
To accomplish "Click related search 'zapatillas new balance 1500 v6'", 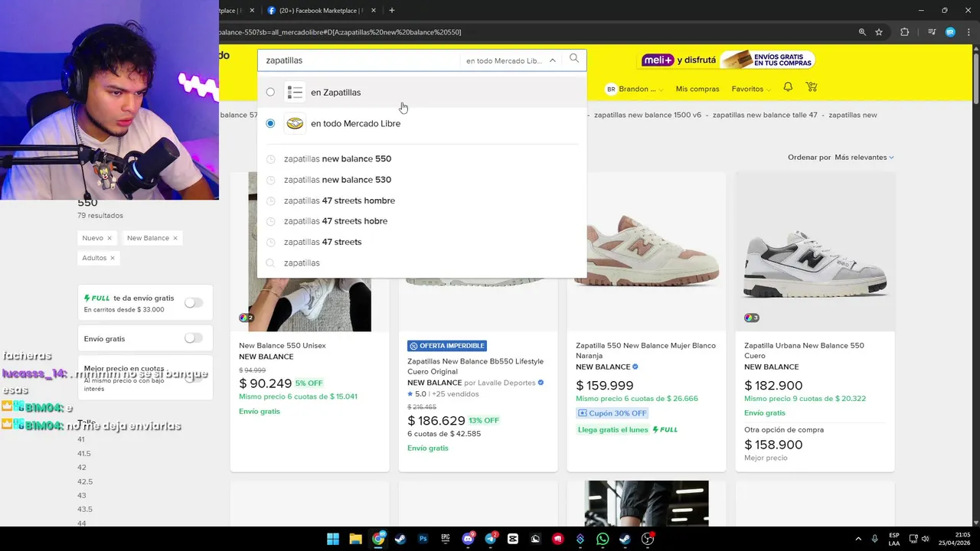I will [x=648, y=115].
